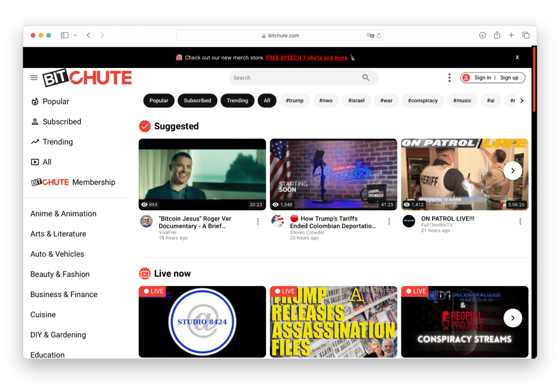Open the hamburger menu beside the BitChute logo
Viewport: 558px width, 392px height.
pos(34,78)
